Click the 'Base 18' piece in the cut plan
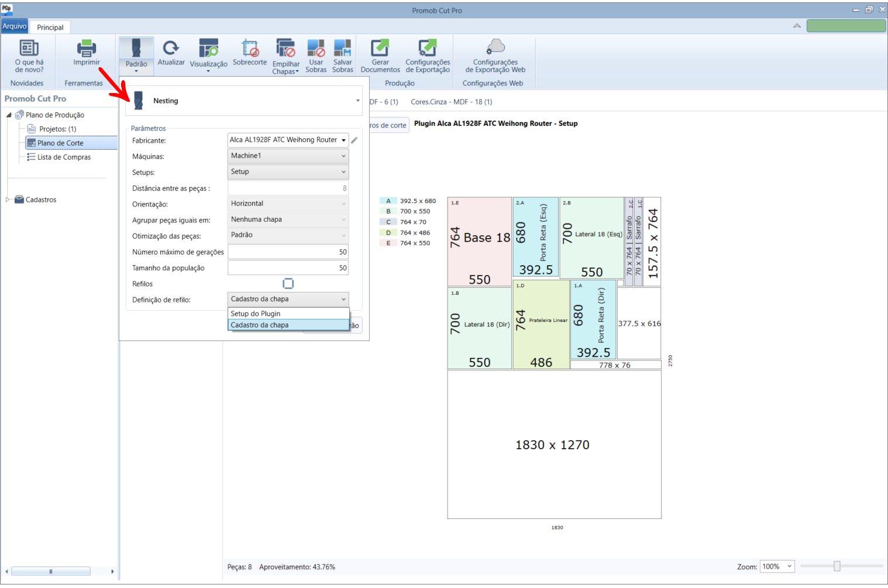This screenshot has width=888, height=588. 480,242
